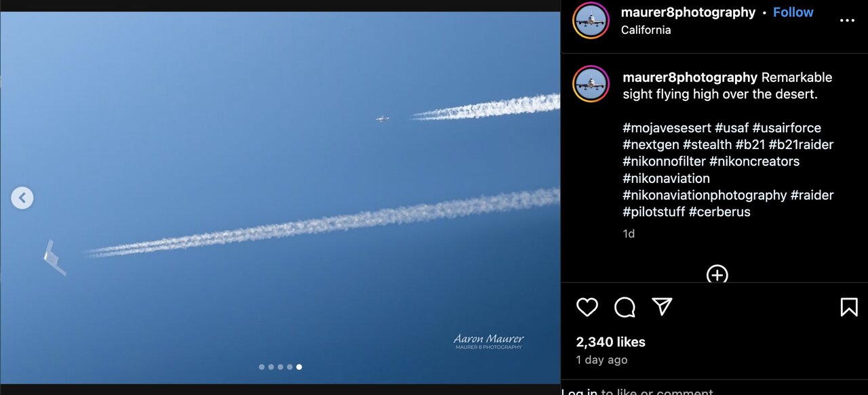This screenshot has width=868, height=395.
Task: Open comments via speech bubble icon
Action: (625, 308)
